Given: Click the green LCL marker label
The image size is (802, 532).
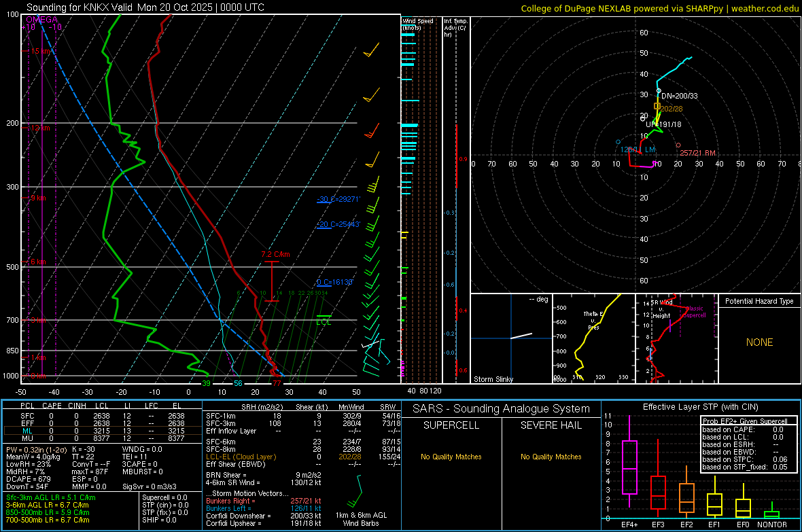Looking at the screenshot, I should [x=324, y=322].
